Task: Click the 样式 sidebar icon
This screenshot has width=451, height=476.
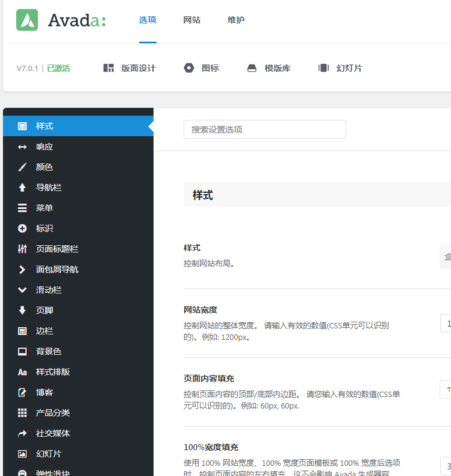Action: pos(22,127)
